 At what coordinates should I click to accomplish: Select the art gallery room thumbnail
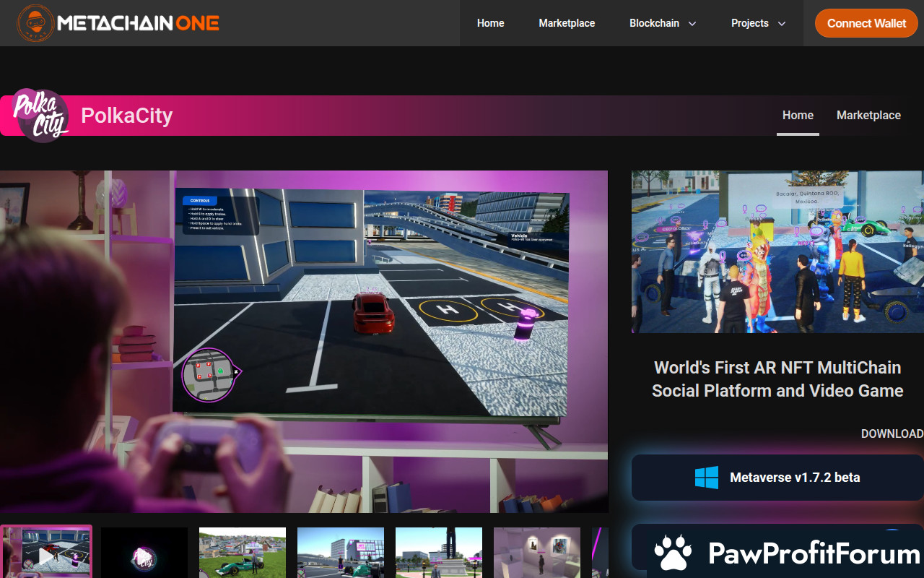coord(537,553)
